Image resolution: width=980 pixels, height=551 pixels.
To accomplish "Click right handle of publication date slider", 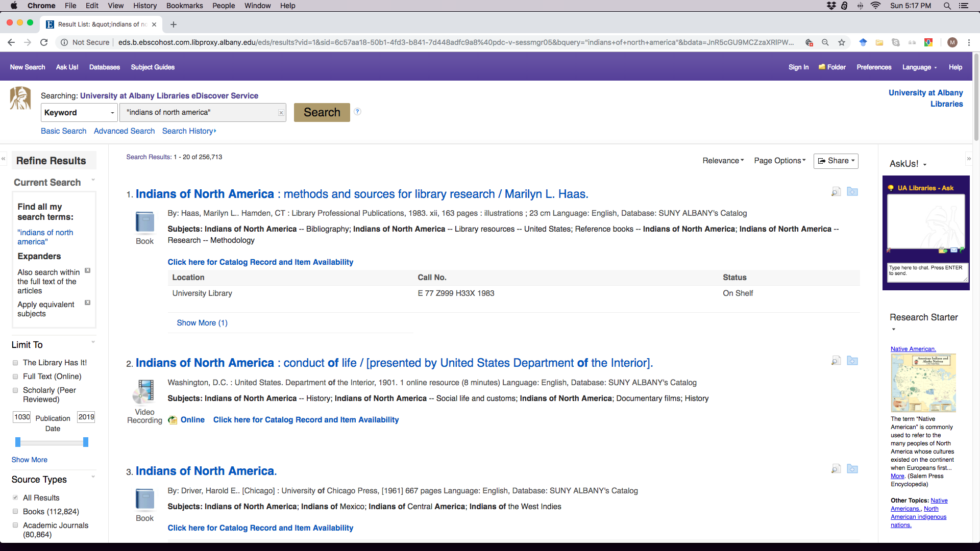I will click(x=86, y=442).
